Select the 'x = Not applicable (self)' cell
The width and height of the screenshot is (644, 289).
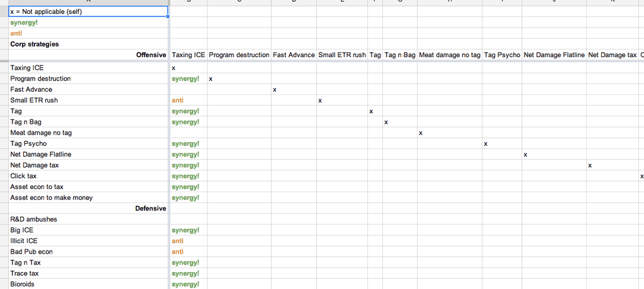click(x=88, y=12)
